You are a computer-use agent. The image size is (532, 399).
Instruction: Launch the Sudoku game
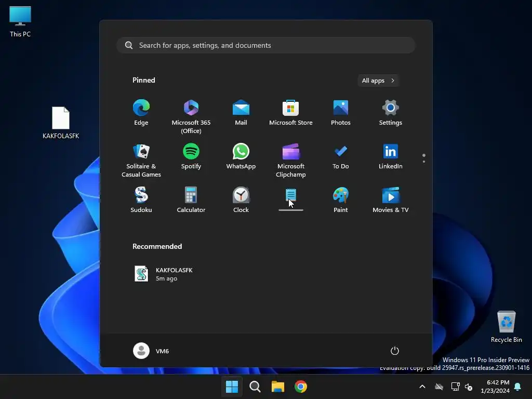(141, 200)
